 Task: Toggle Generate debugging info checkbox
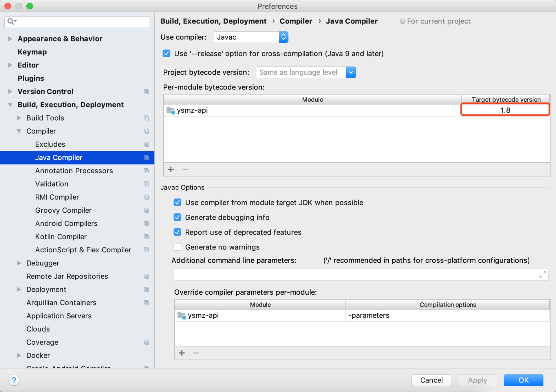[178, 217]
